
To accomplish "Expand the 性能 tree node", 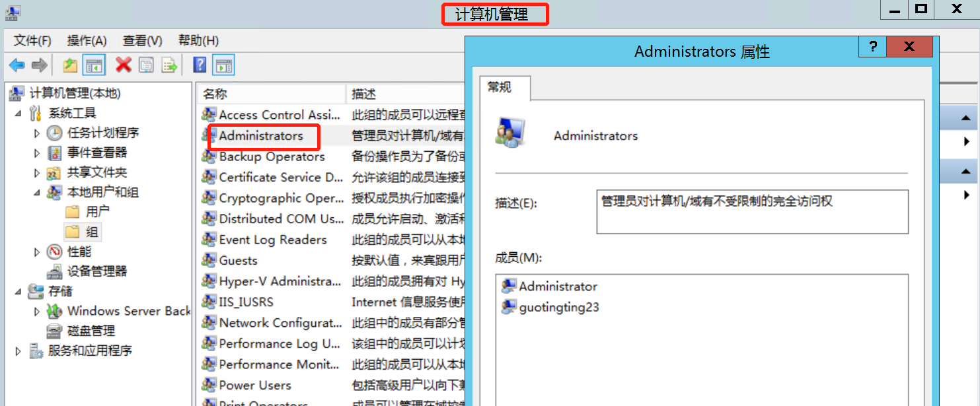I will click(x=37, y=252).
